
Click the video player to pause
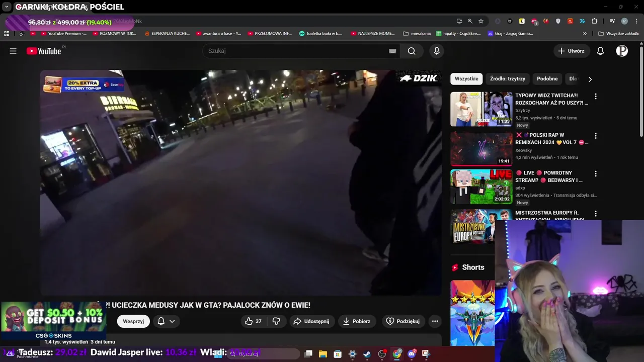point(241,183)
